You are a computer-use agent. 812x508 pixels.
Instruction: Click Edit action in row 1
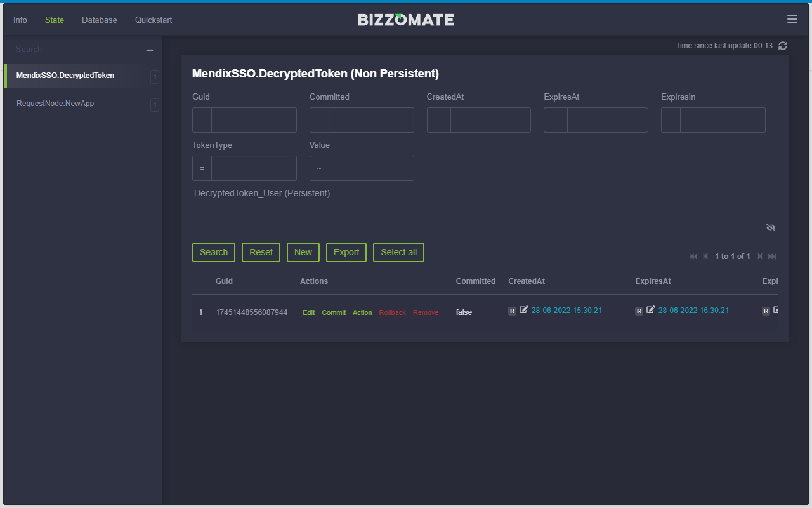click(x=309, y=312)
